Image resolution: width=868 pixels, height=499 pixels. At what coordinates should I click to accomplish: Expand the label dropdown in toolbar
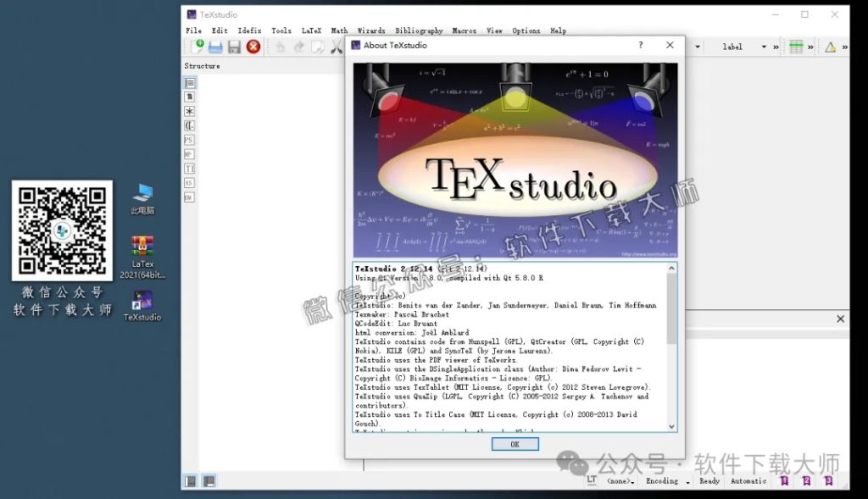764,47
